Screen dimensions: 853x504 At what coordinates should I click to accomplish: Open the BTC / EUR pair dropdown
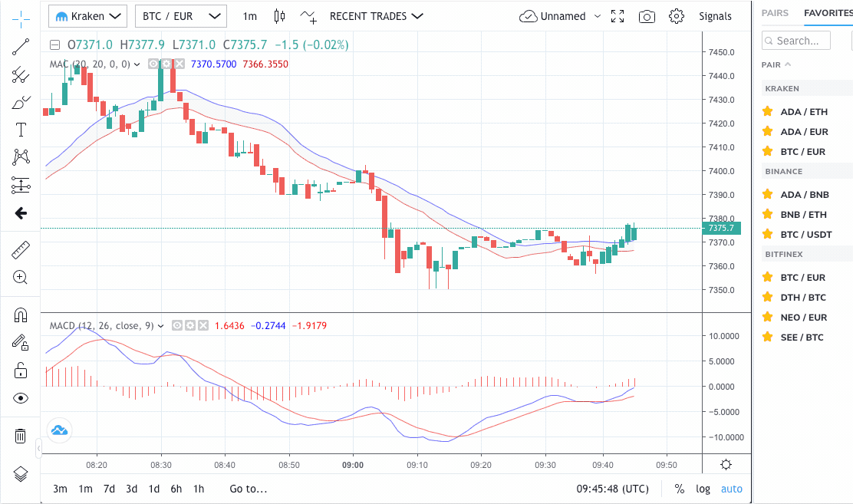click(x=180, y=16)
